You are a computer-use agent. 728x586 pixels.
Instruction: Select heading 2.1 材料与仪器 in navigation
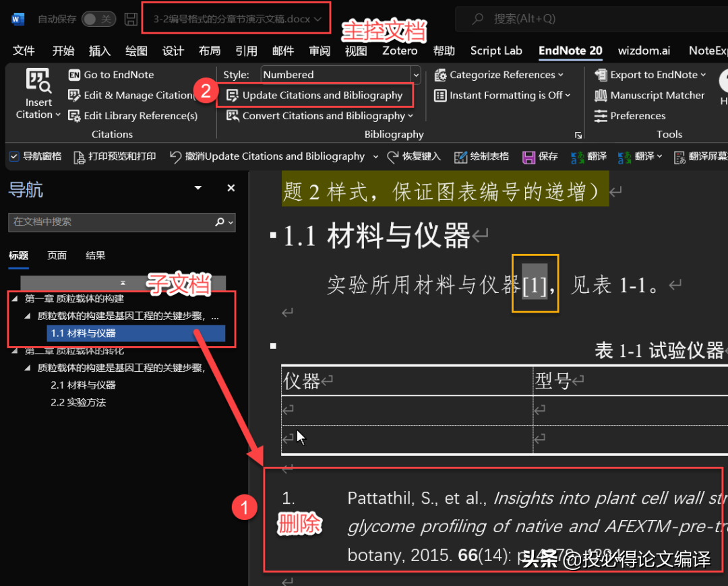(x=83, y=385)
